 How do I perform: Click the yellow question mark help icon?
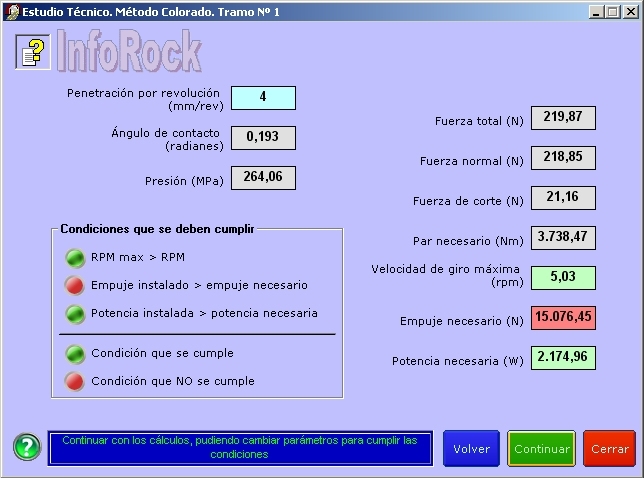tap(32, 52)
